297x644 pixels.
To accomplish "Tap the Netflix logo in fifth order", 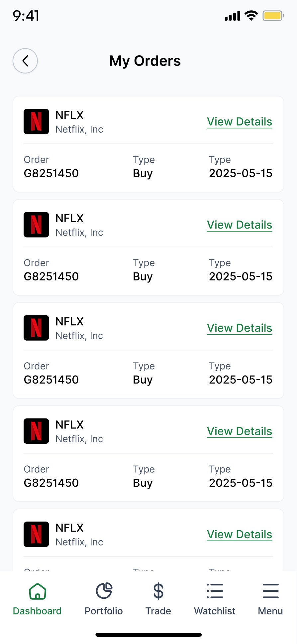I will pos(36,534).
